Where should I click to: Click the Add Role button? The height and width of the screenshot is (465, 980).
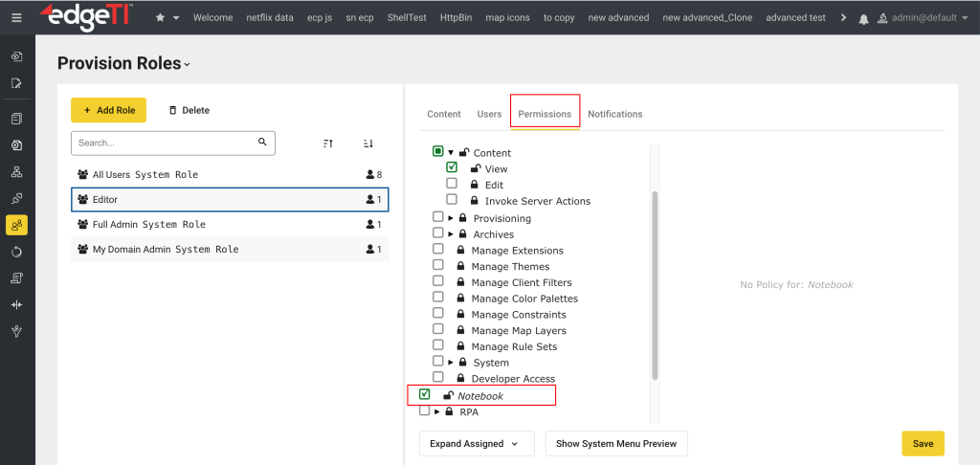(x=109, y=110)
